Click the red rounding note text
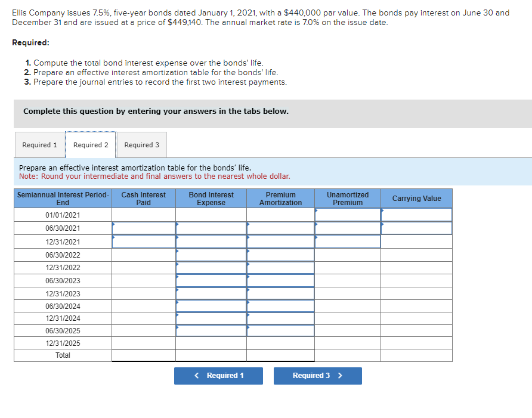 154,177
